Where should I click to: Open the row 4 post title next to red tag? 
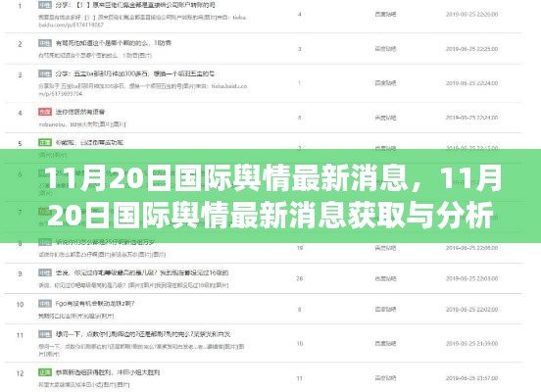point(80,112)
